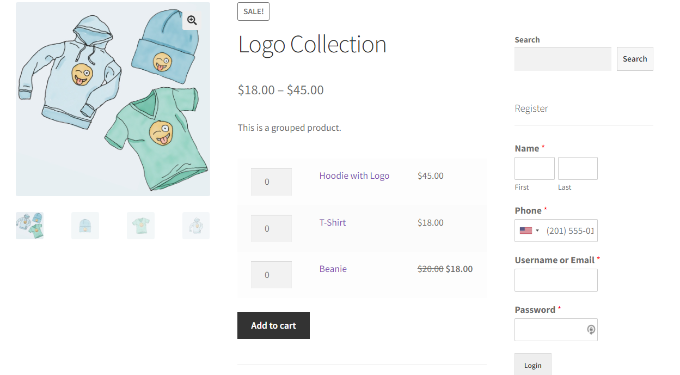Select the hoodie gallery thumbnail
Image resolution: width=680 pixels, height=375 pixels.
tap(196, 225)
